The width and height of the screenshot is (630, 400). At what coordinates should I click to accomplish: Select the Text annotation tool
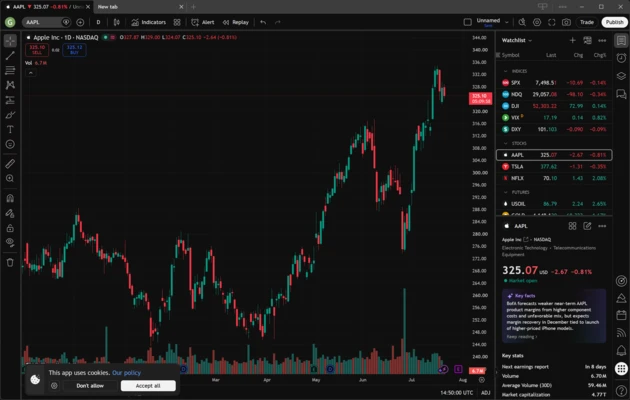click(x=10, y=129)
